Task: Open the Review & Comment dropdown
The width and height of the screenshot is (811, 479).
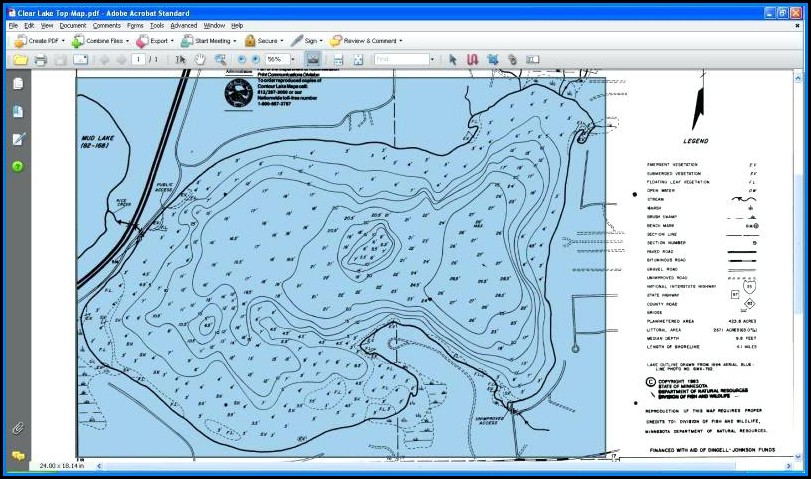Action: [x=400, y=41]
